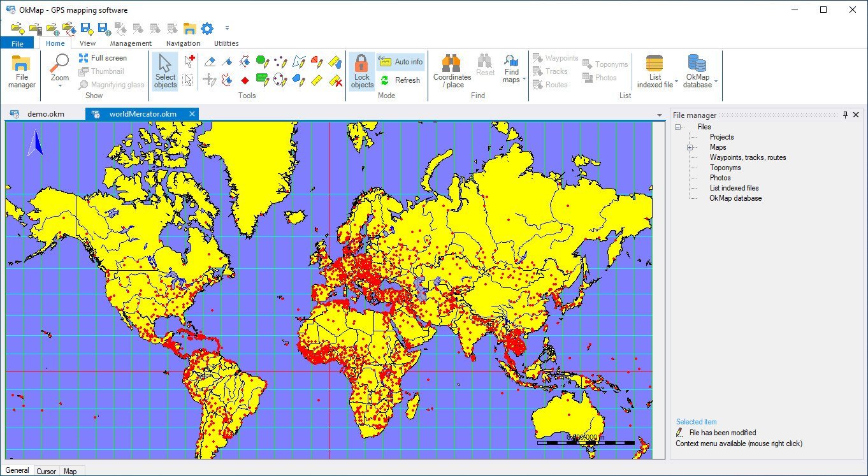868x476 pixels.
Task: Enable Auto info mode
Action: [401, 61]
